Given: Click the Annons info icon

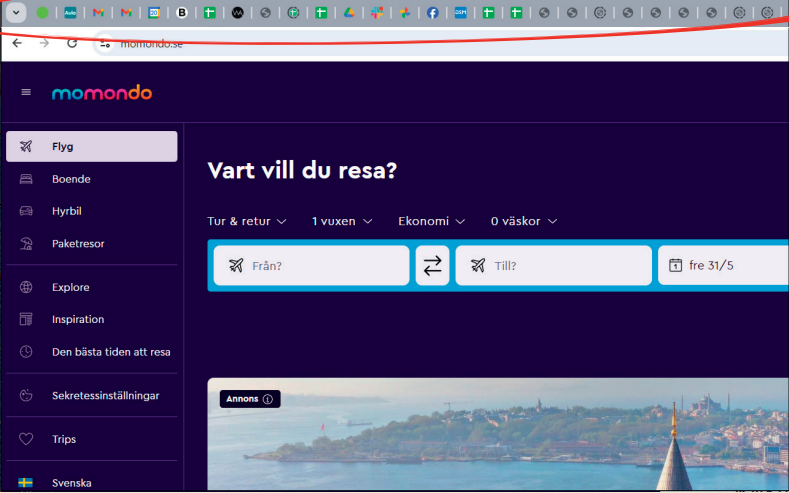Looking at the screenshot, I should 268,399.
